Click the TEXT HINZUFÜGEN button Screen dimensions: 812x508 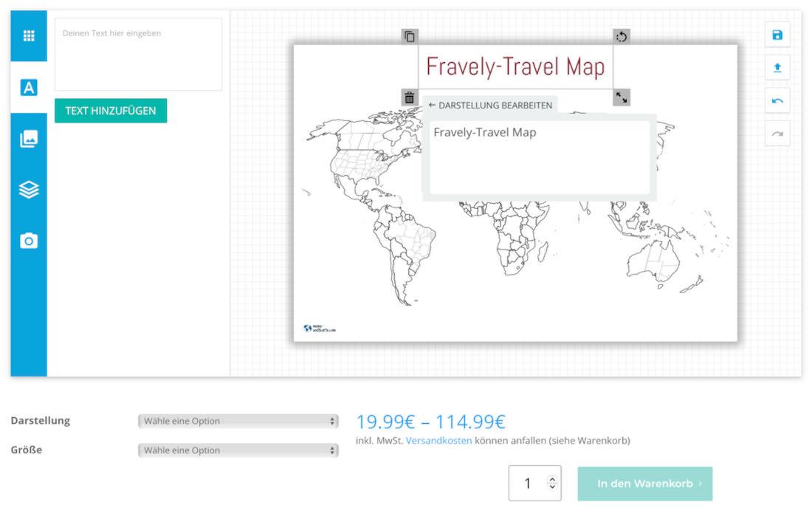(x=111, y=111)
